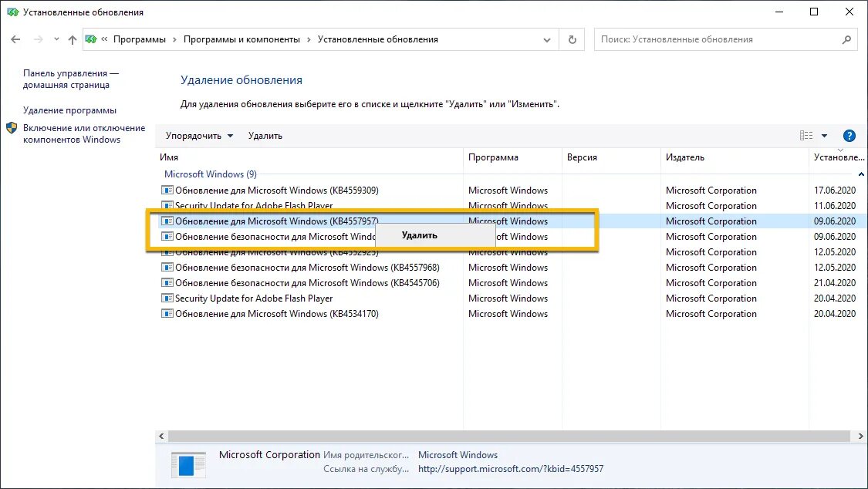The width and height of the screenshot is (868, 489).
Task: Expand address bar history dropdown
Action: (x=547, y=40)
